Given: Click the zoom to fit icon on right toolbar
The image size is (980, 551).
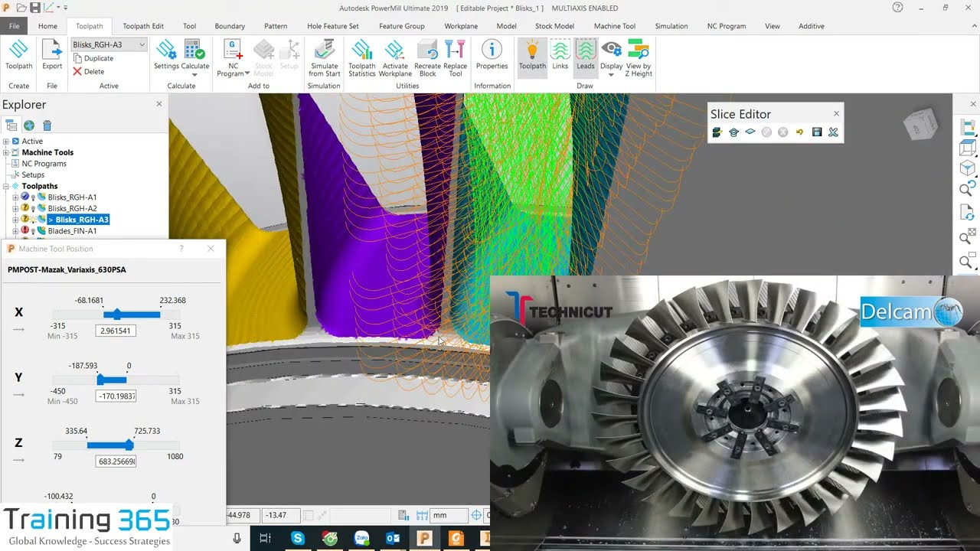Looking at the screenshot, I should point(968,236).
